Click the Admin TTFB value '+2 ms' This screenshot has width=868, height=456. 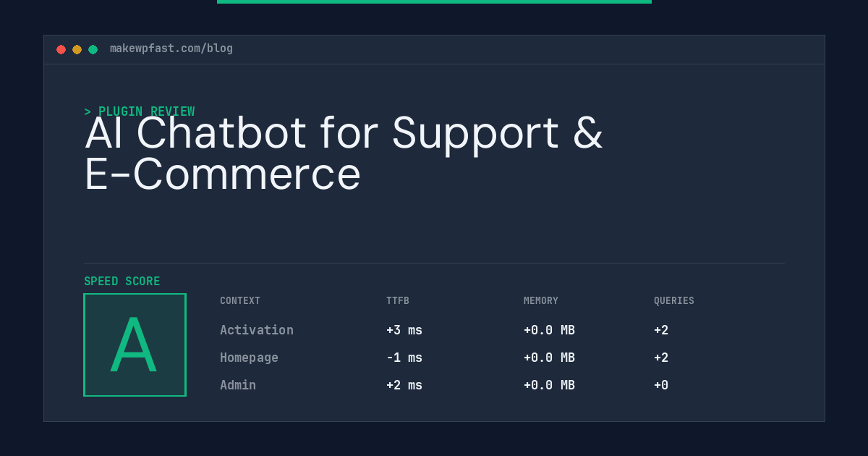click(404, 385)
